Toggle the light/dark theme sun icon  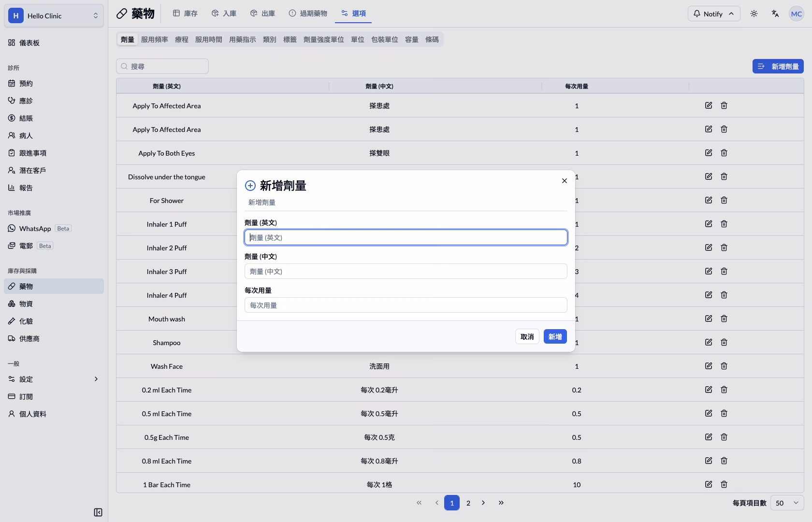pyautogui.click(x=754, y=14)
